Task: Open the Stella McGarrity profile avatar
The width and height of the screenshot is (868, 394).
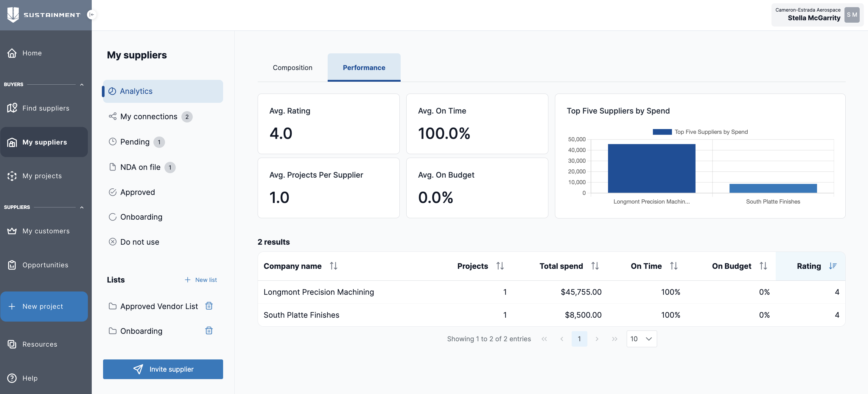Action: pyautogui.click(x=852, y=15)
